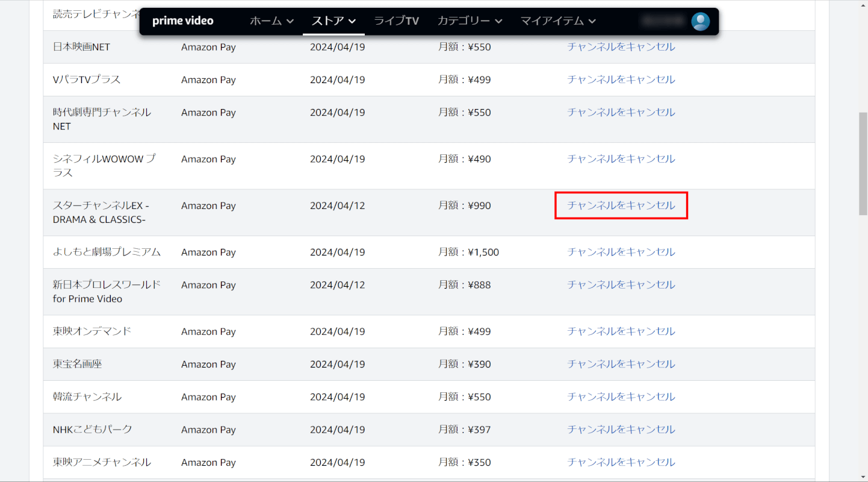Cancel the 日本映画NET channel
This screenshot has height=482, width=868.
[x=621, y=47]
